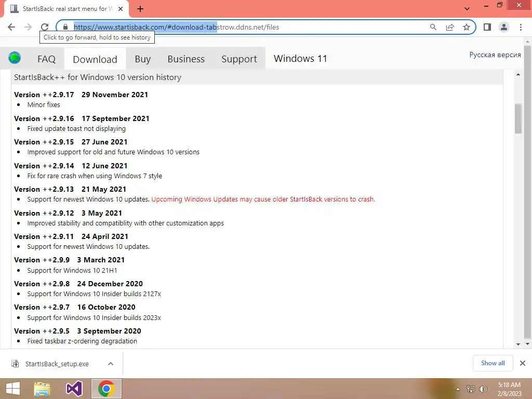Open Visual Studio from taskbar
Image resolution: width=532 pixels, height=399 pixels.
(74, 389)
